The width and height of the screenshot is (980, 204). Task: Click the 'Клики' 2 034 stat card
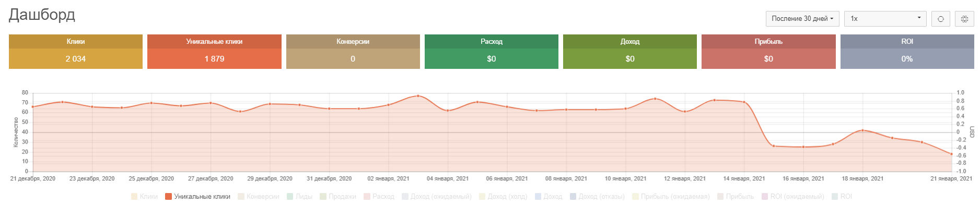(76, 52)
